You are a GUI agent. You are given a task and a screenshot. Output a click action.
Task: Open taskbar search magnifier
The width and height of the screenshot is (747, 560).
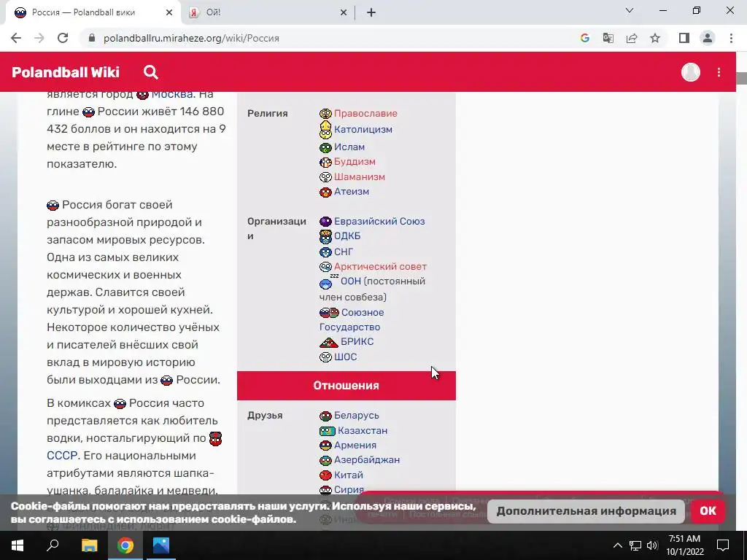53,545
